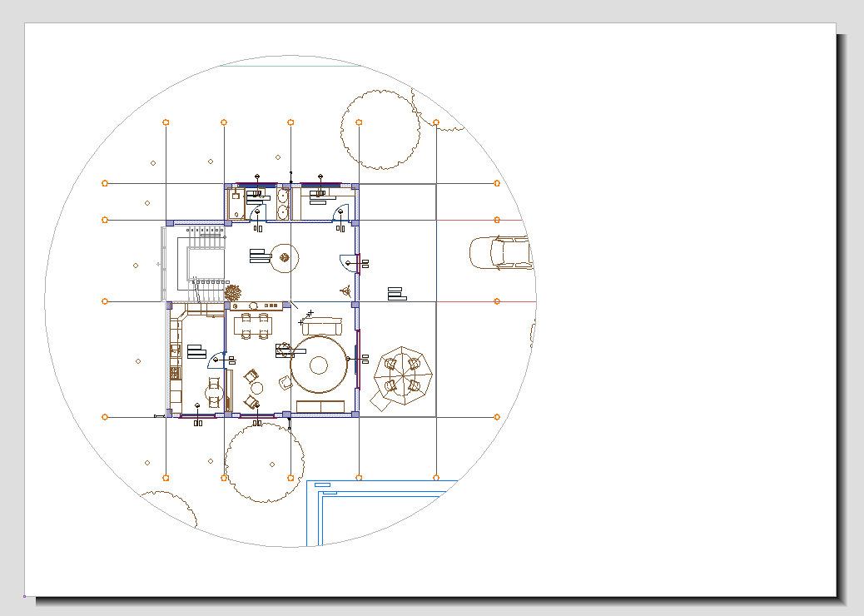Select the potted plant beside the staircase
864x616 pixels.
click(x=232, y=292)
